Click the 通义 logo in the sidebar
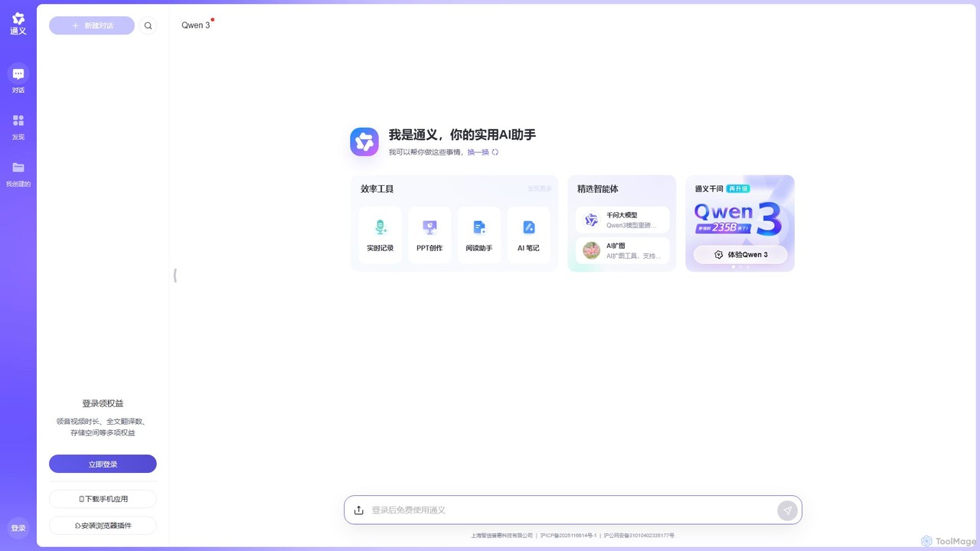Image resolution: width=980 pixels, height=551 pixels. tap(18, 24)
